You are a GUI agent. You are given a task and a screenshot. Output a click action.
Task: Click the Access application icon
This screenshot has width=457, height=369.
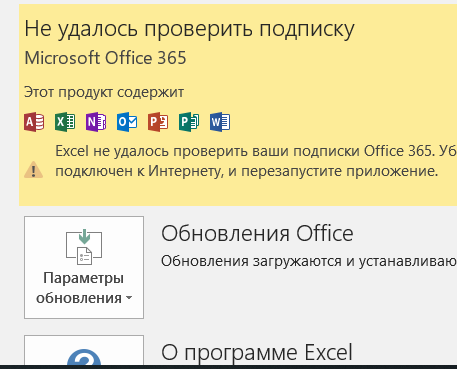(34, 122)
